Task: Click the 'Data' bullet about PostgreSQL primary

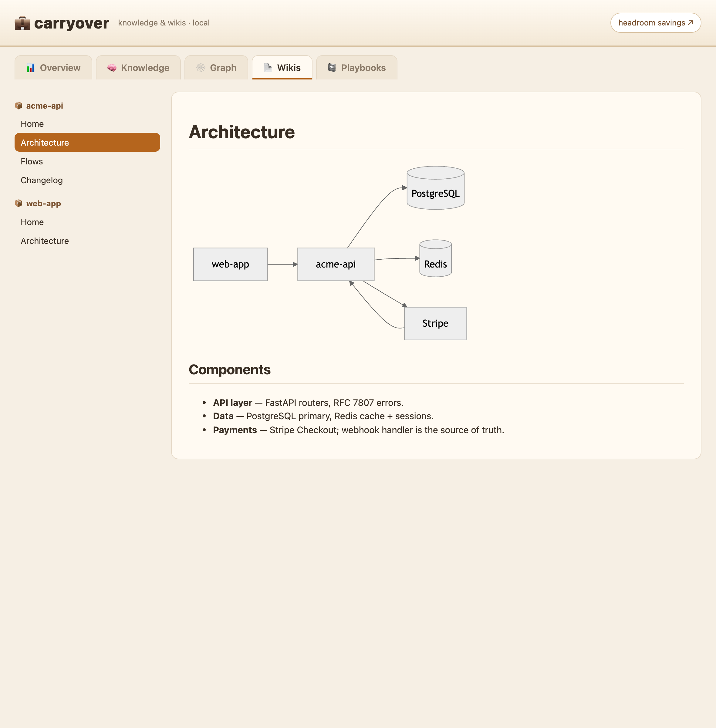Action: pos(323,416)
